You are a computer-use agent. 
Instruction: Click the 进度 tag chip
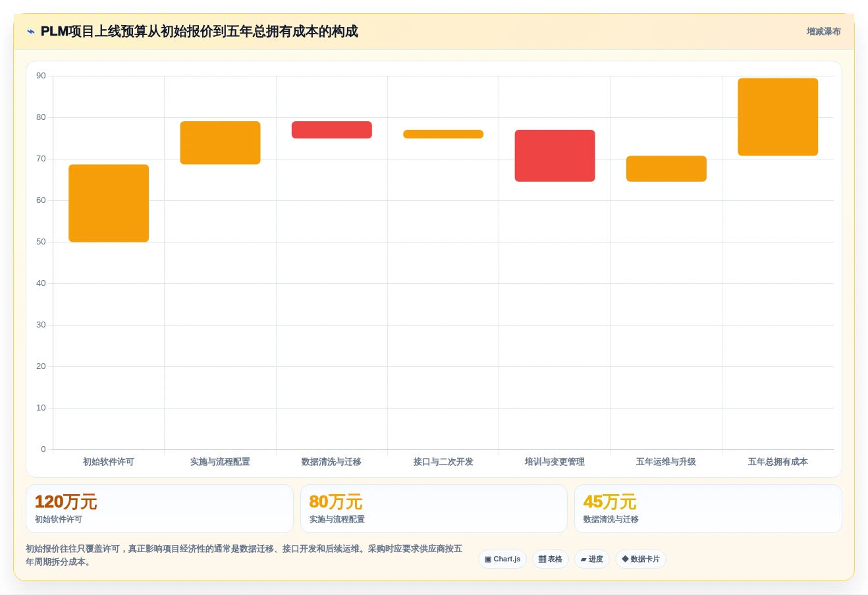click(592, 559)
